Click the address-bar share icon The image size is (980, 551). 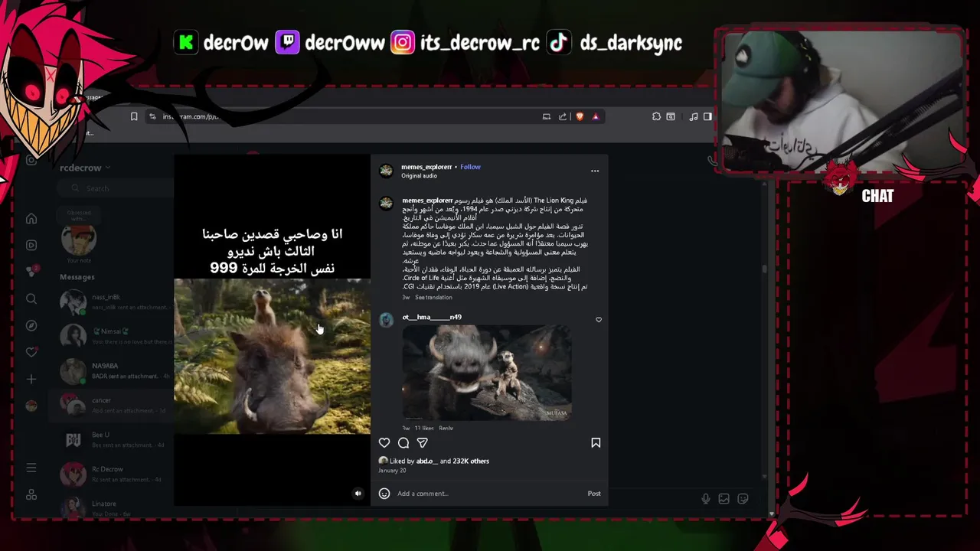coord(563,116)
